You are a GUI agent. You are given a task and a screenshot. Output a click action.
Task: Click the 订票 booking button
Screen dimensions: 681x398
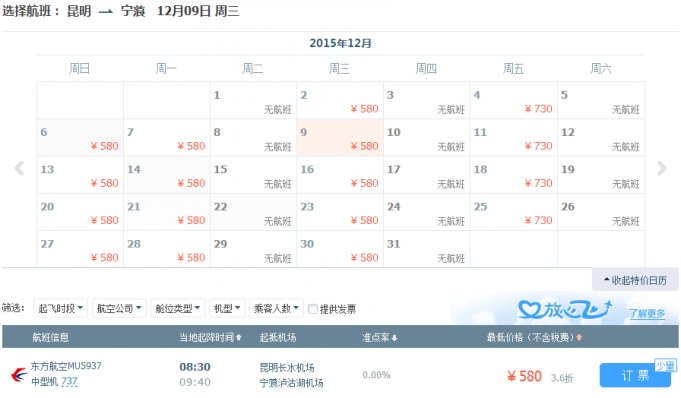(635, 375)
